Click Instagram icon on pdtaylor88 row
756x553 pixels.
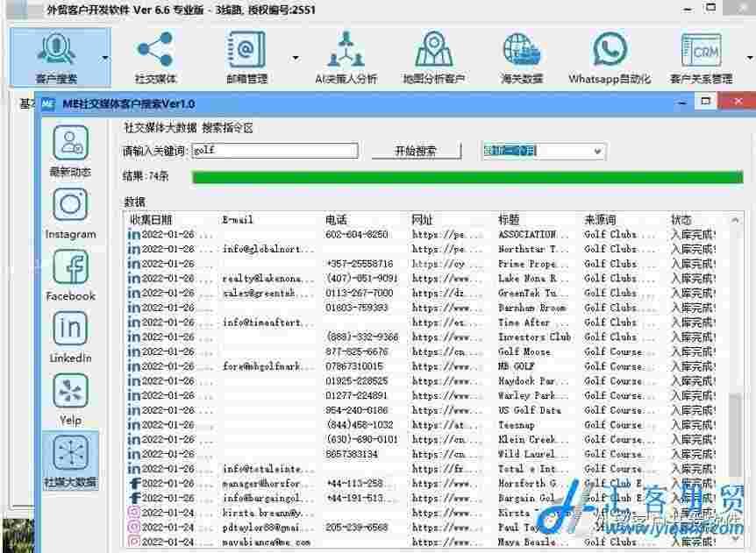[133, 528]
